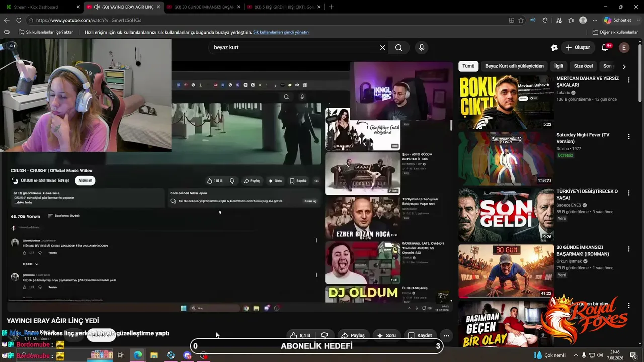
Task: Open options for TÜRKİYE'Yİ DEĞİŞTİRECEK O YASA
Action: (628, 193)
